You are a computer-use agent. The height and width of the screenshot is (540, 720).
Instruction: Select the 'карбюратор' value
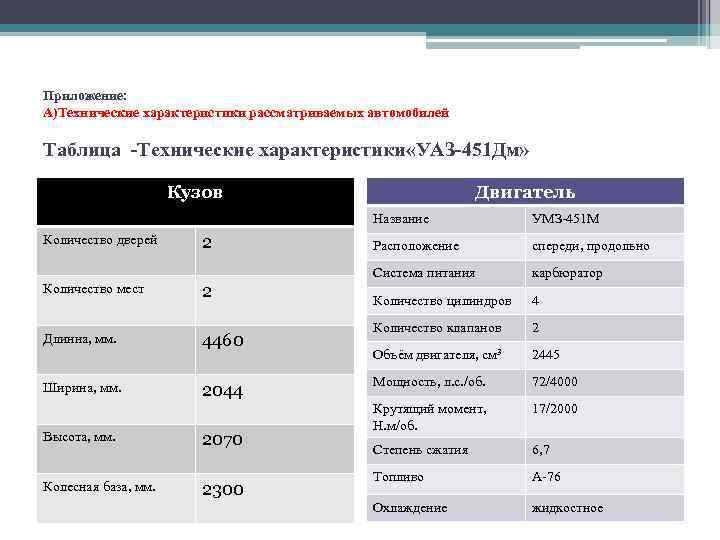click(567, 274)
